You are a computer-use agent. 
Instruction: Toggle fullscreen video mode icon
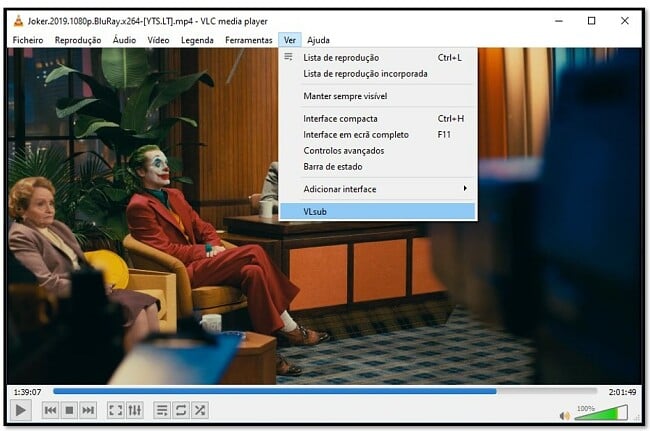pos(115,410)
